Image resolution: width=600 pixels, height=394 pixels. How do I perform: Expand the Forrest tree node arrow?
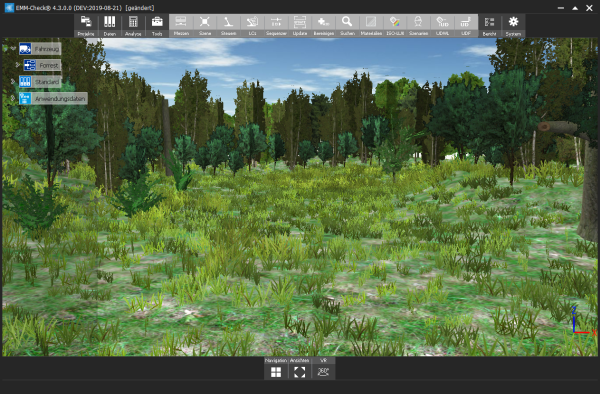18,65
